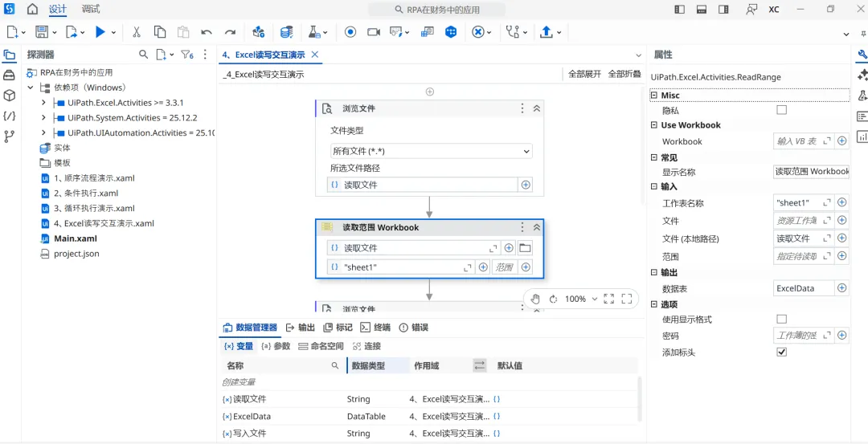Collapse the 输入 property section

click(654, 187)
